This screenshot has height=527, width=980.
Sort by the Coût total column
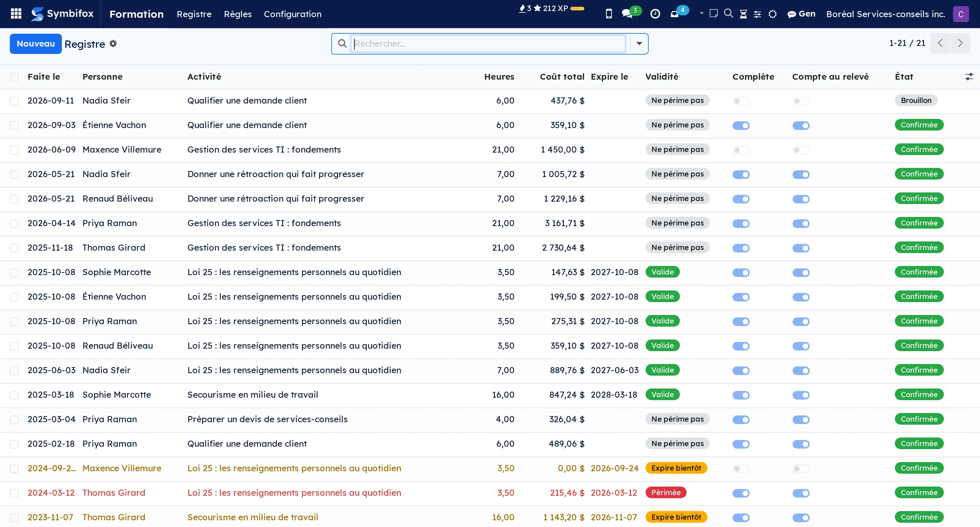point(562,77)
